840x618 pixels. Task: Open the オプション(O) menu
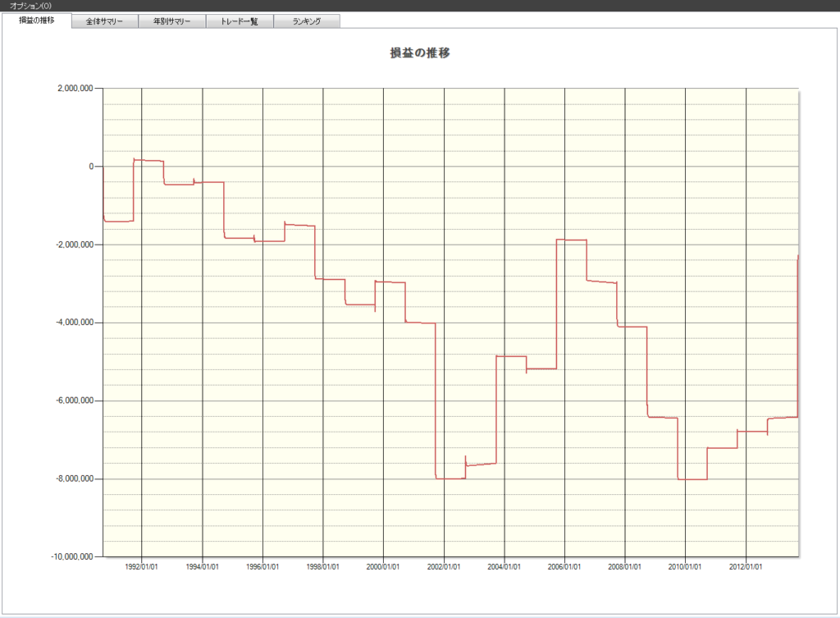(x=30, y=6)
